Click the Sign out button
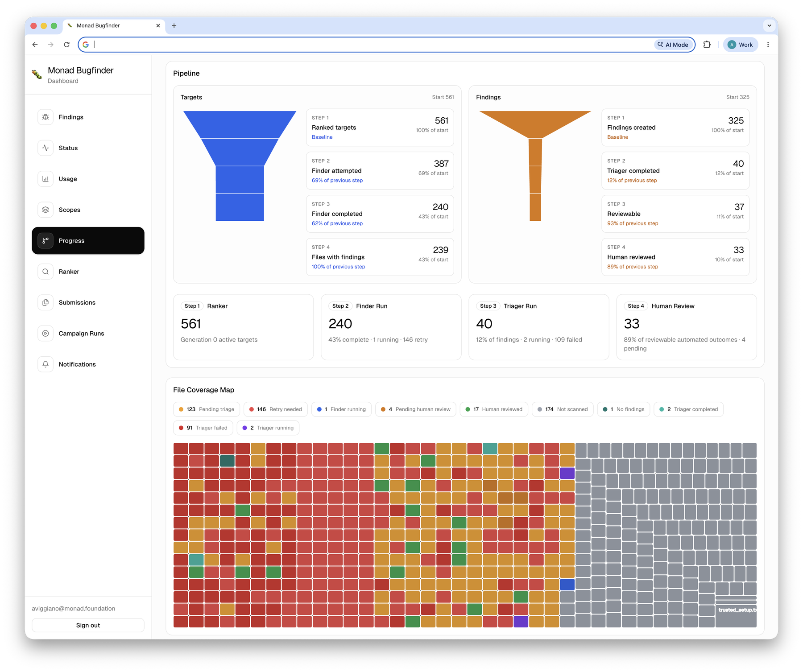This screenshot has width=803, height=672. (88, 625)
